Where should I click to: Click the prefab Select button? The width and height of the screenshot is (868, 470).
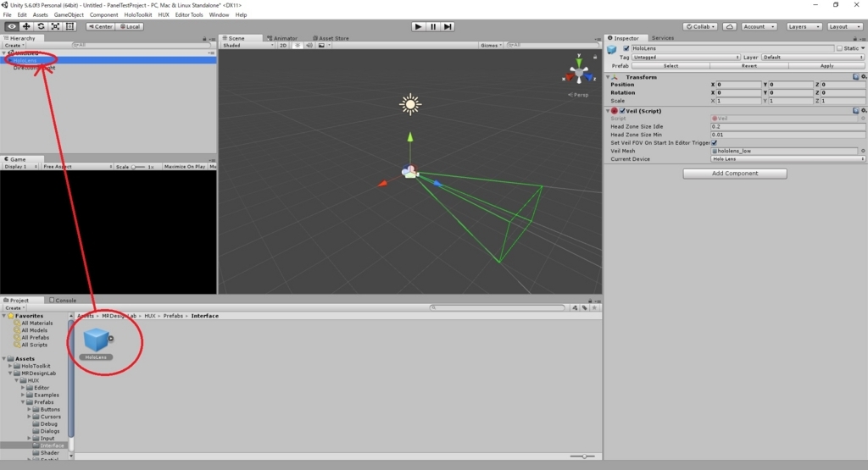click(671, 66)
